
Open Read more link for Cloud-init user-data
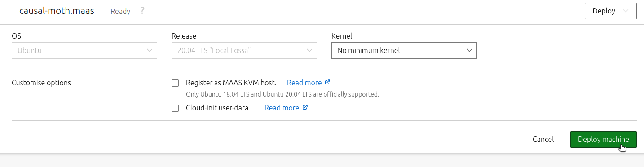(x=282, y=108)
